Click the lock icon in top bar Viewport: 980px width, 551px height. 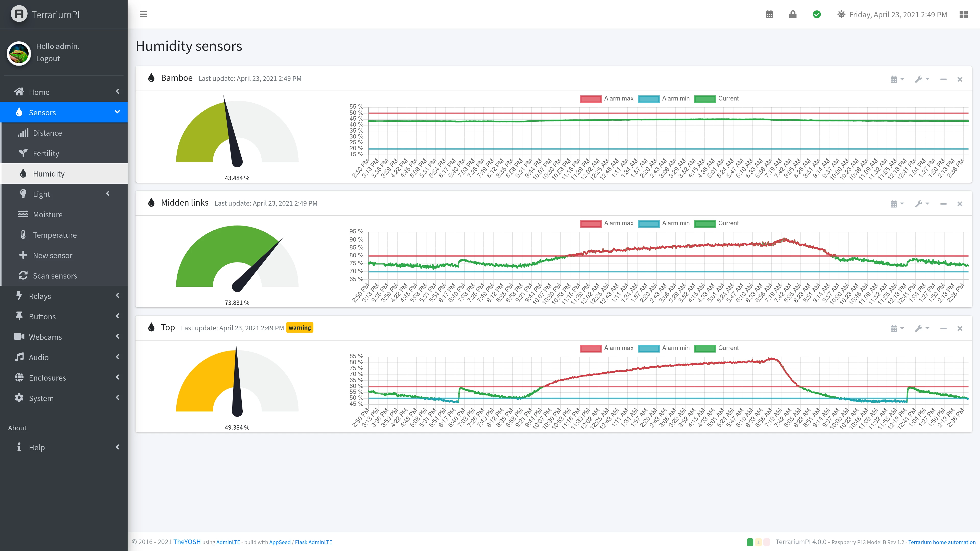(793, 15)
